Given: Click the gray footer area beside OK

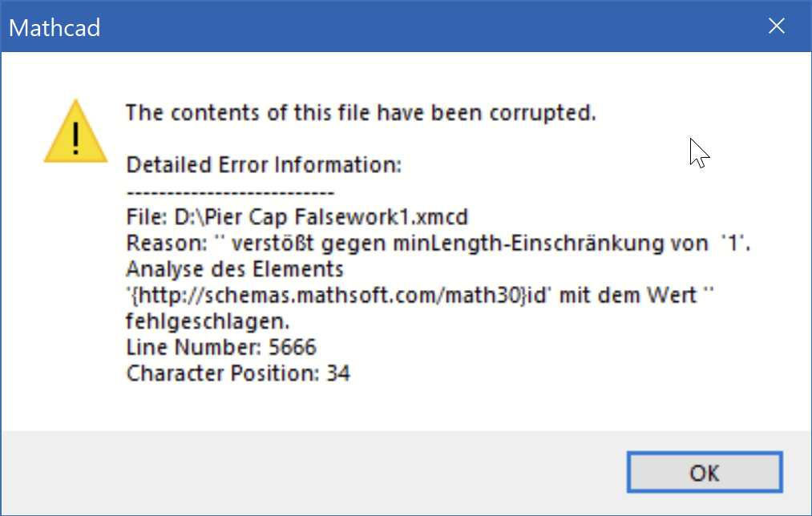Looking at the screenshot, I should (321, 472).
